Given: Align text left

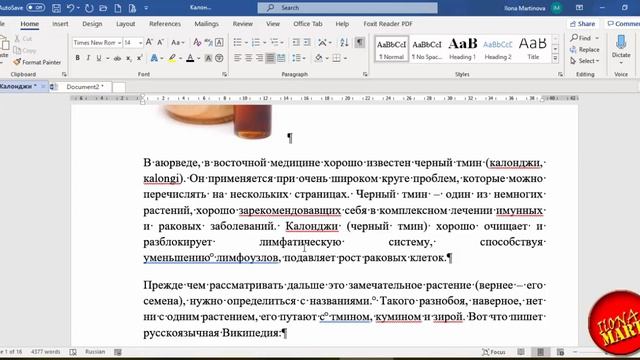Looking at the screenshot, I should 238,58.
